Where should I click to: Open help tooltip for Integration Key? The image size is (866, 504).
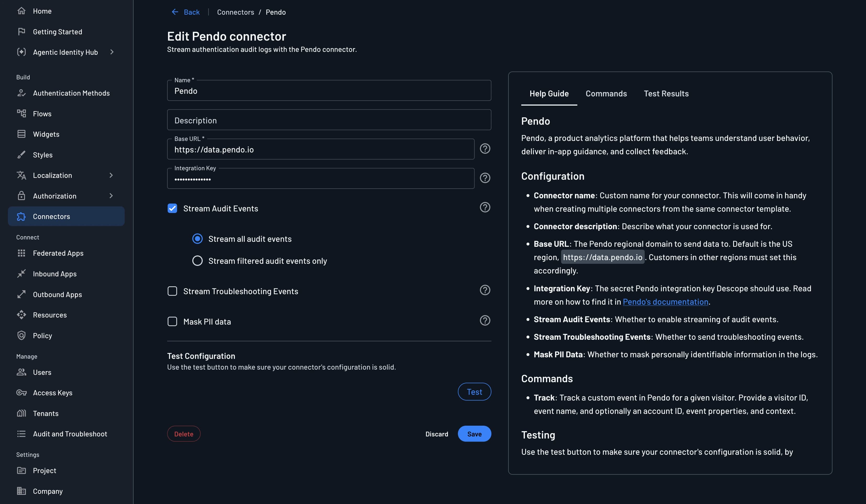tap(485, 178)
